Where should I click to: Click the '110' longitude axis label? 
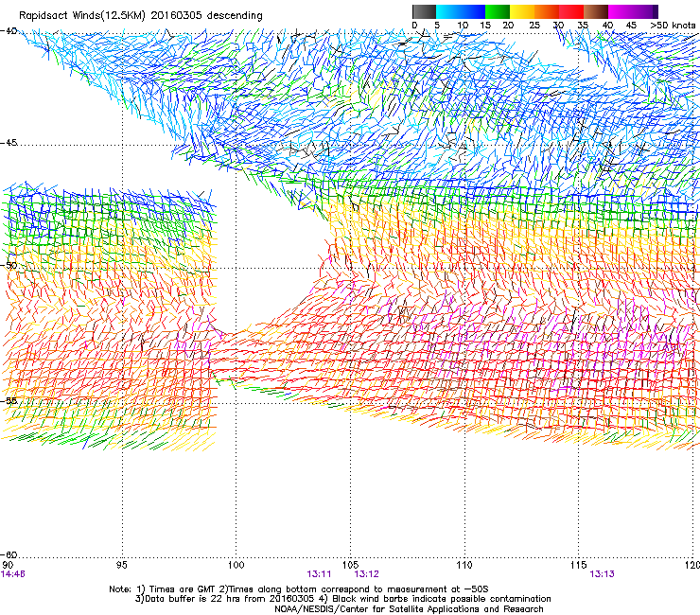(464, 565)
